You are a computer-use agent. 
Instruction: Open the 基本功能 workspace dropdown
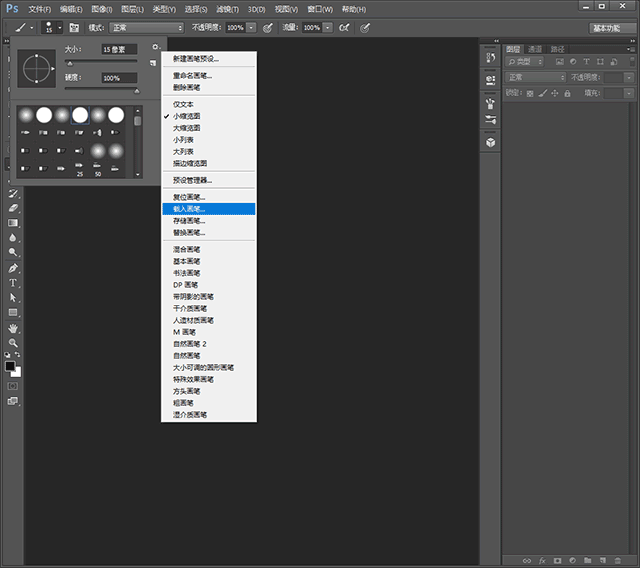(611, 28)
